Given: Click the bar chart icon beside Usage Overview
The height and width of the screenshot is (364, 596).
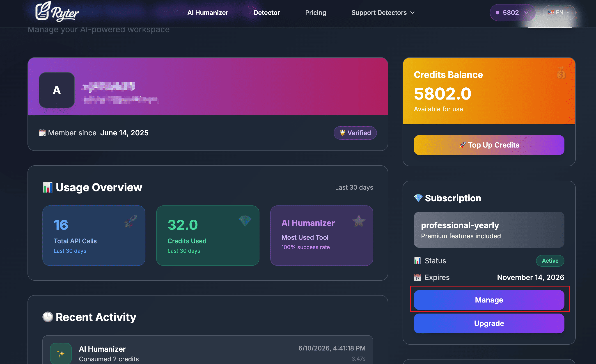Looking at the screenshot, I should pos(48,187).
